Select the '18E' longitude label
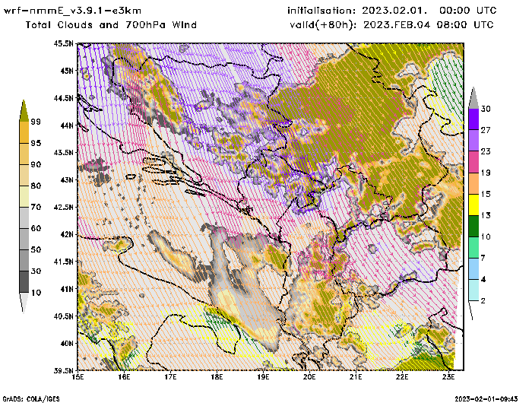This screenshot has width=532, height=403. [x=217, y=377]
